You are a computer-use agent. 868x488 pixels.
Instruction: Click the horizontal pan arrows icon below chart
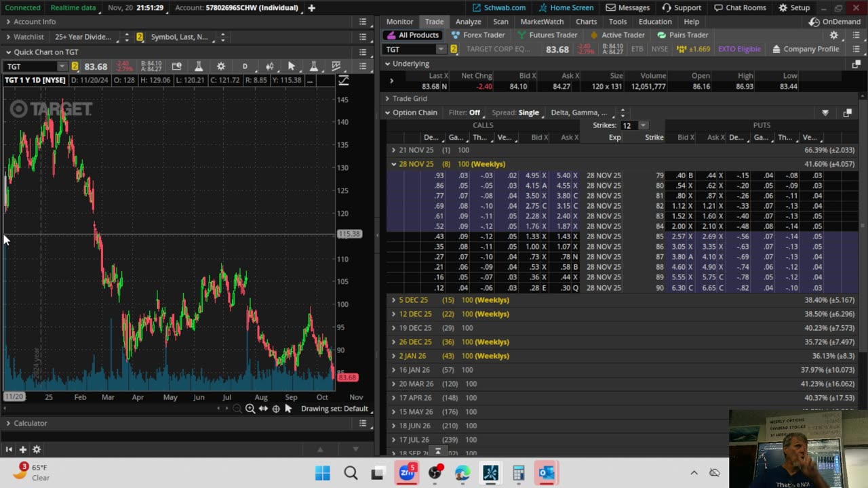(263, 409)
